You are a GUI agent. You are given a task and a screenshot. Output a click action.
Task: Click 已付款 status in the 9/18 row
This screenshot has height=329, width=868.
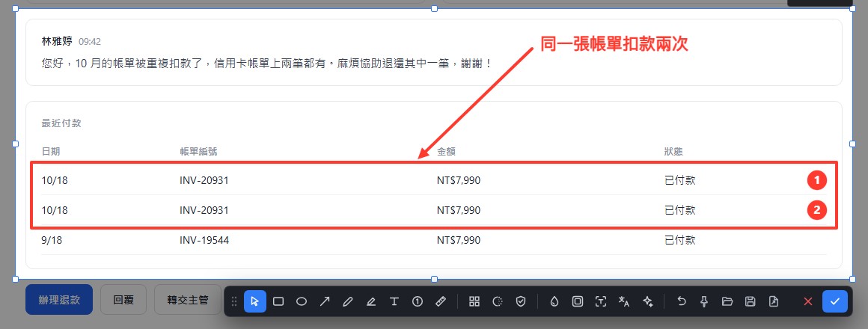(679, 240)
